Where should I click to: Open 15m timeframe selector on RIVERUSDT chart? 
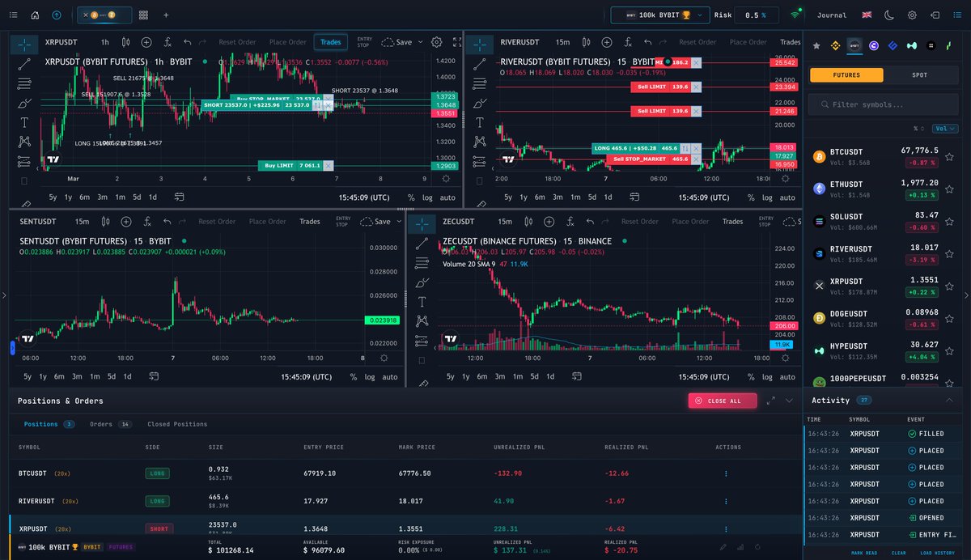(562, 42)
